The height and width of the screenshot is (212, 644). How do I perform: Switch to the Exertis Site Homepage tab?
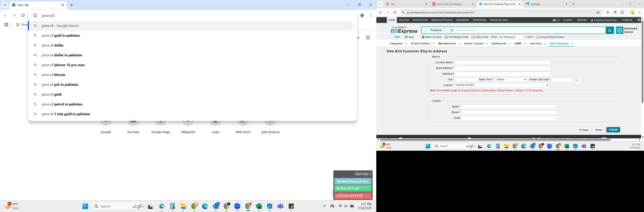click(x=453, y=4)
